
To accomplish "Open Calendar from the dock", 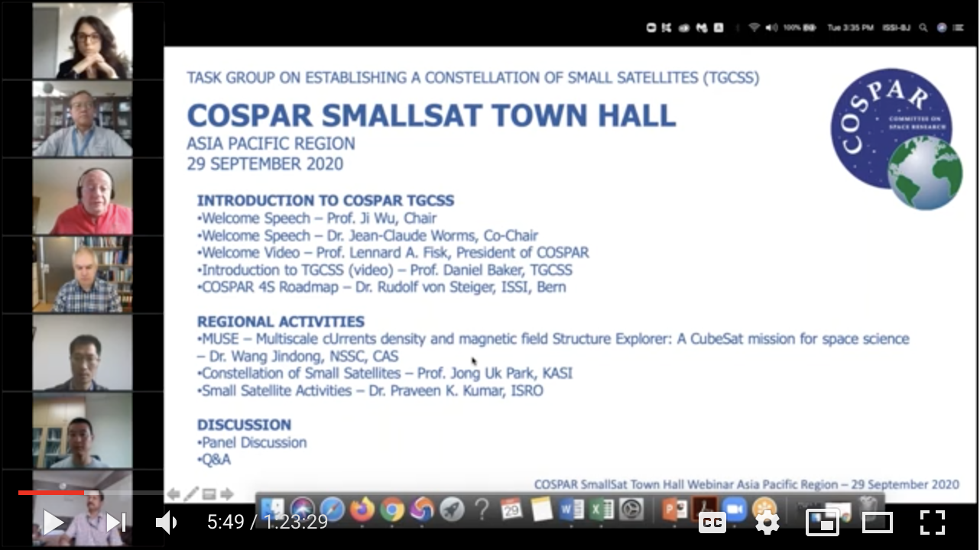I will (x=511, y=508).
